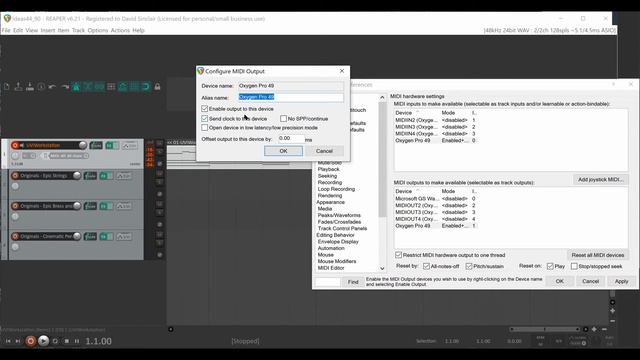Click the Save project toolbar icon
This screenshot has height=360, width=640.
(30, 87)
